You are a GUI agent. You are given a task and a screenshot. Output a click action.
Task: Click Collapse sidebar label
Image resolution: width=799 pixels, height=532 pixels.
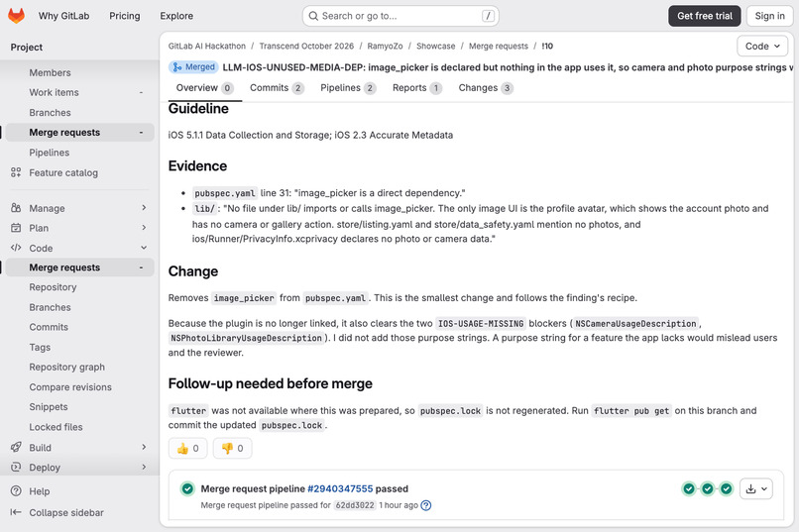(66, 512)
